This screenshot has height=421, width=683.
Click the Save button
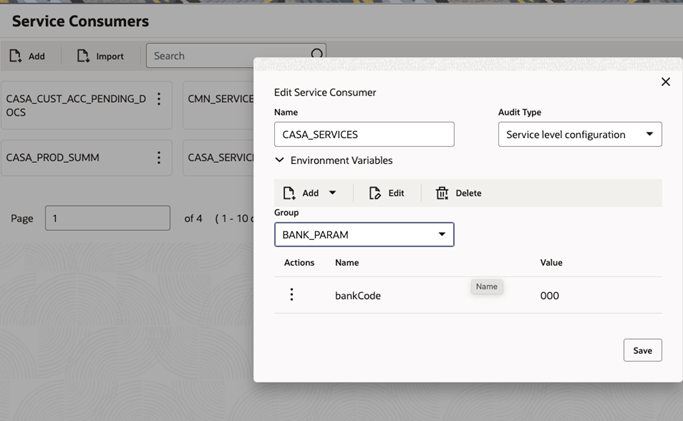pyautogui.click(x=642, y=350)
